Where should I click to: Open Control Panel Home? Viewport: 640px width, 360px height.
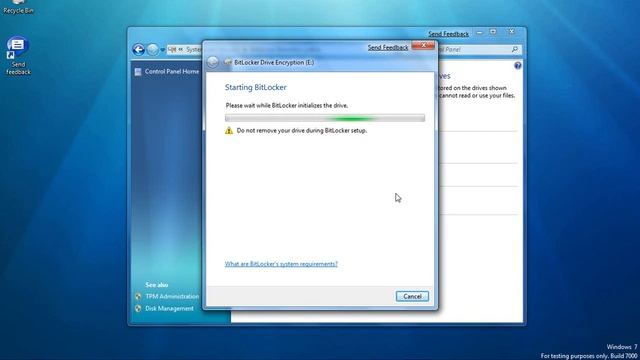pos(172,71)
